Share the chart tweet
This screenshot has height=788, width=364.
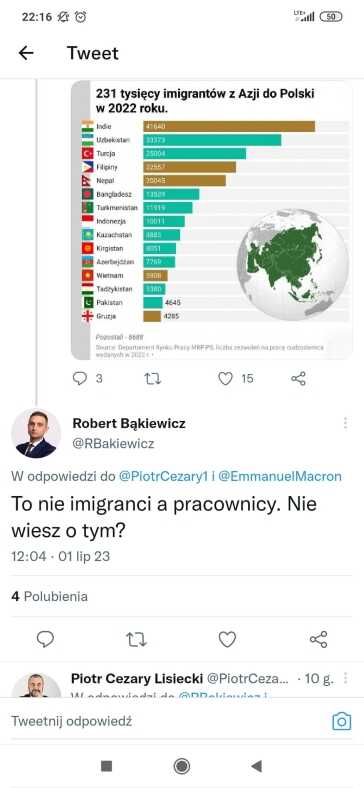coord(299,378)
